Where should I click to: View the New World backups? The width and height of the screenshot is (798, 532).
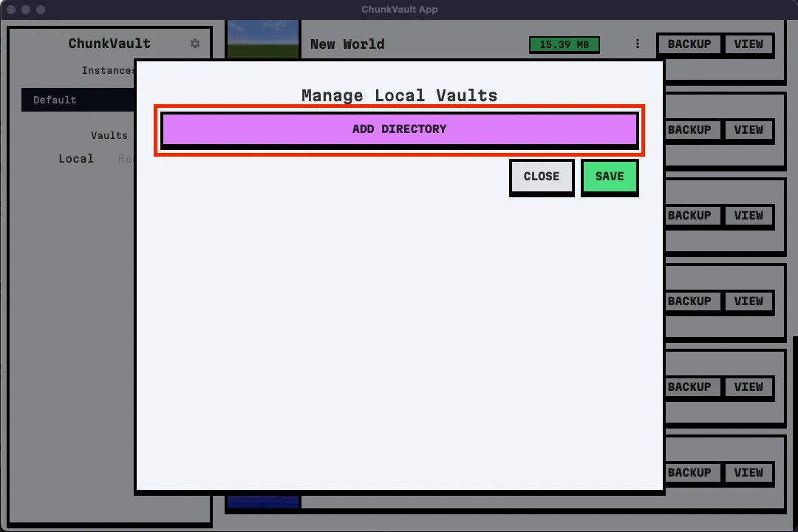tap(748, 44)
